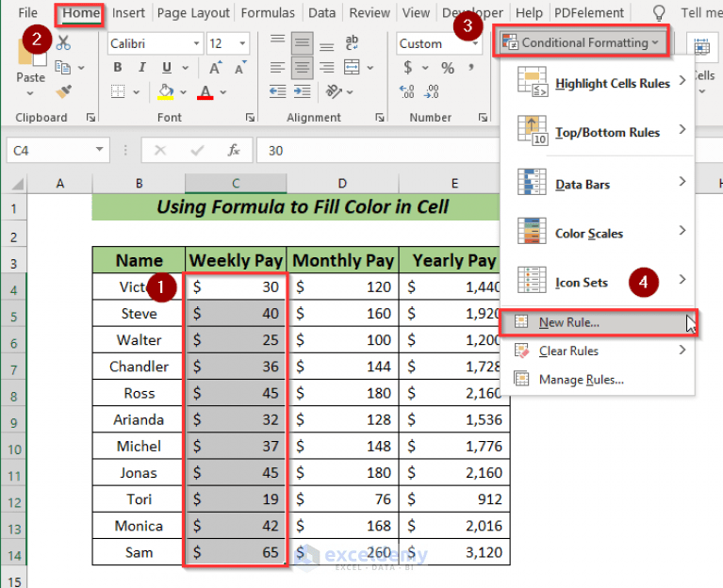The width and height of the screenshot is (723, 588).
Task: Open the Fill Color dropdown arrow
Action: 183,92
